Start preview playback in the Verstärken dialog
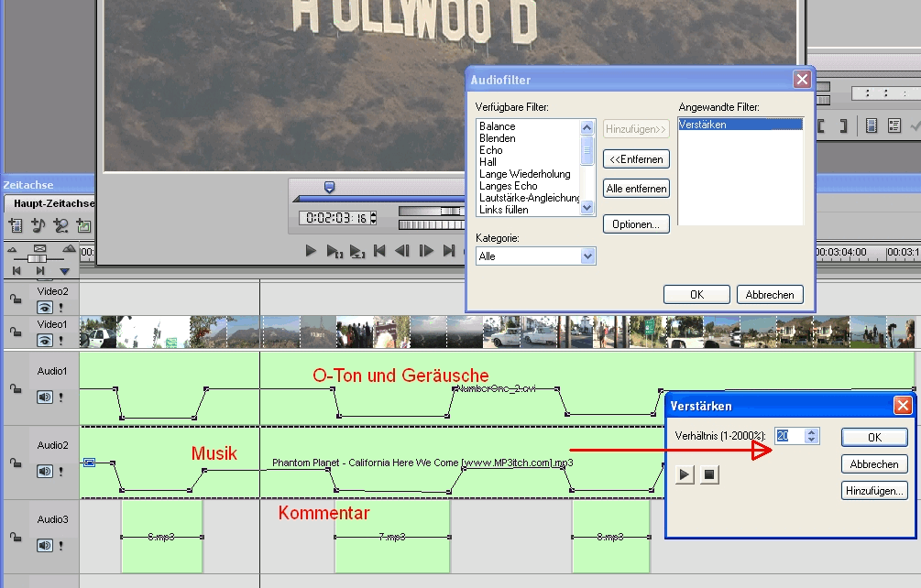The image size is (921, 588). point(685,474)
